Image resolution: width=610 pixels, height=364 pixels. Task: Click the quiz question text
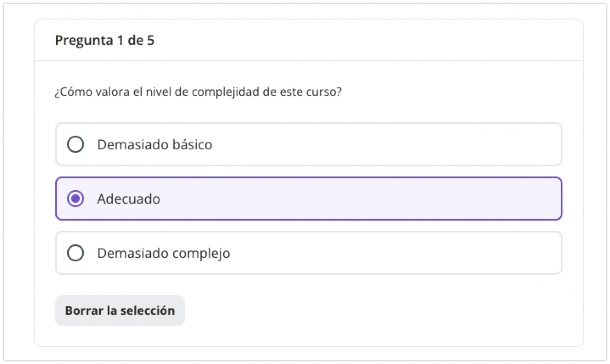click(x=198, y=92)
